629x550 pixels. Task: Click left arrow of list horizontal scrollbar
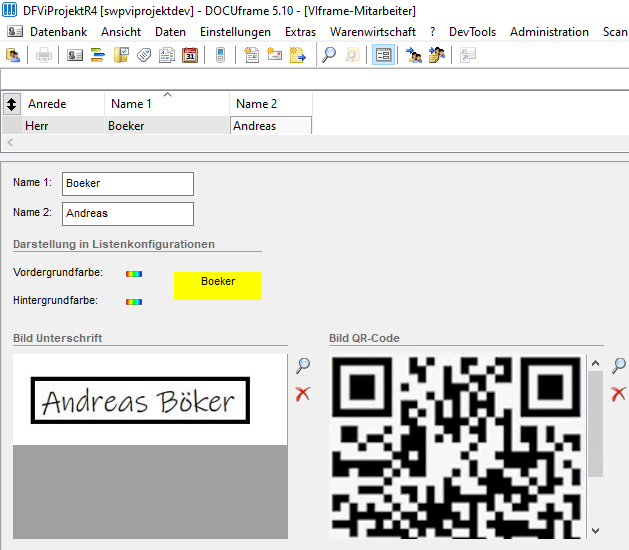tap(10, 142)
